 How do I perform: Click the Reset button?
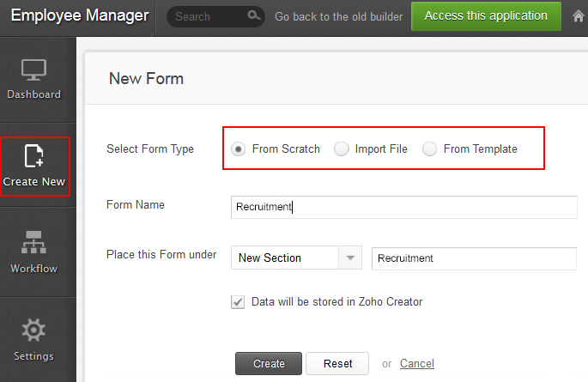click(x=337, y=364)
